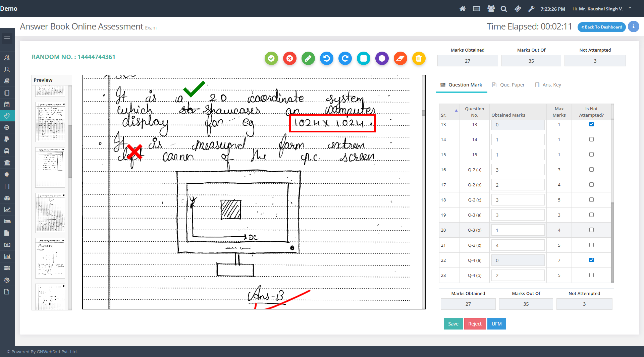Mark Q-2 (a) as not attempted
This screenshot has width=644, height=357.
(591, 170)
